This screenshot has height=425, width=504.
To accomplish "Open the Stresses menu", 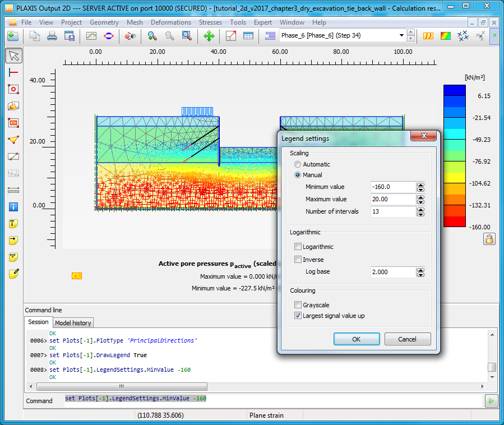I will (x=210, y=22).
